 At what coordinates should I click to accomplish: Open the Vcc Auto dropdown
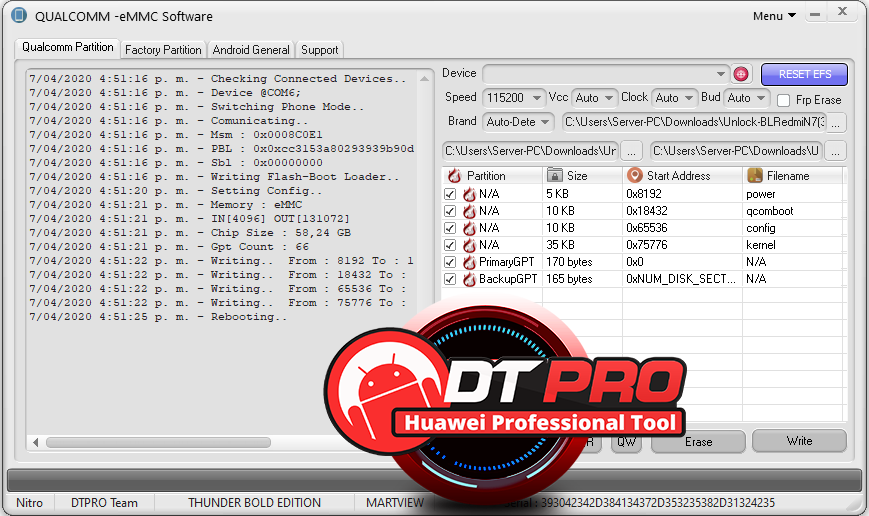coord(594,98)
